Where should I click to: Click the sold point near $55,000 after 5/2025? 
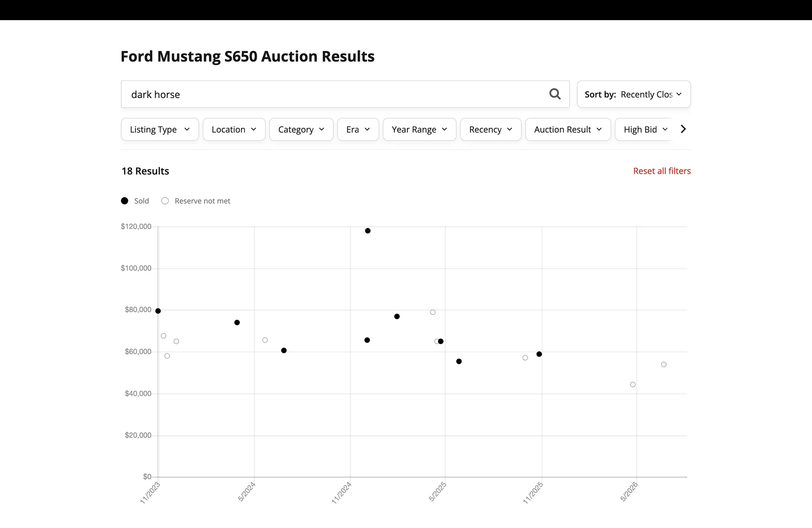pos(459,361)
